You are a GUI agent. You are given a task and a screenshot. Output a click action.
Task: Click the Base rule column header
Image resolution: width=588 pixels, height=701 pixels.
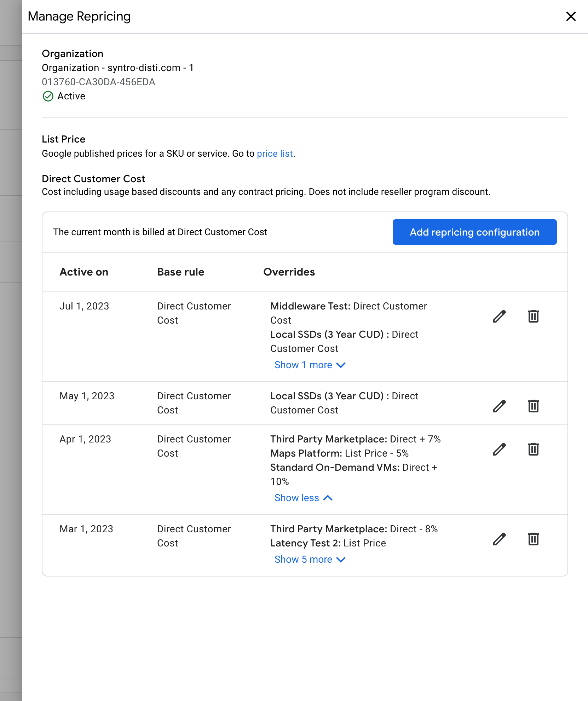pos(180,272)
